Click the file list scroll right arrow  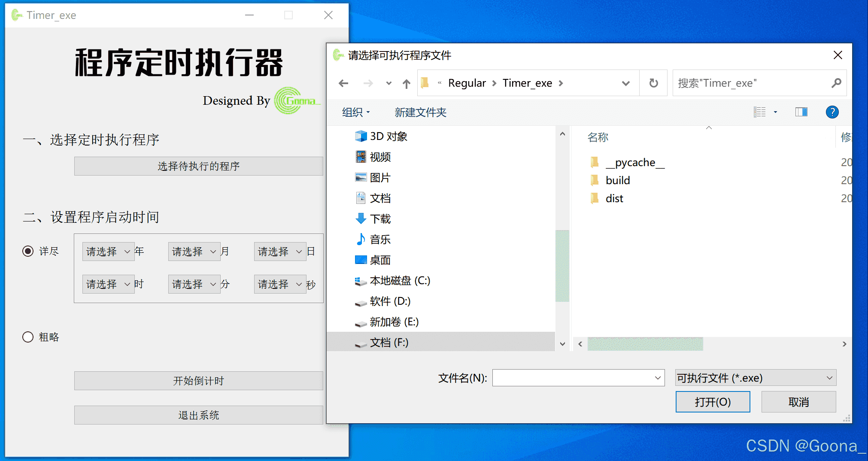pos(844,344)
